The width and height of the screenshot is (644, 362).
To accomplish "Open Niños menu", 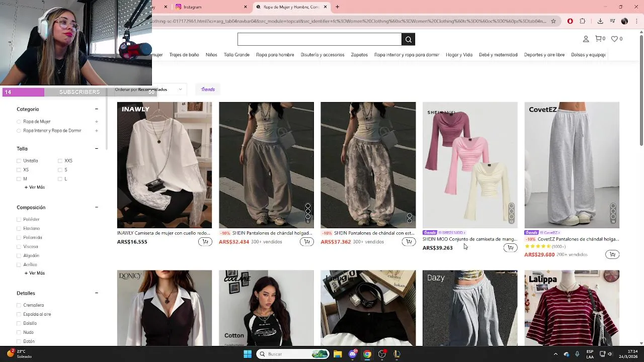I will click(x=211, y=55).
